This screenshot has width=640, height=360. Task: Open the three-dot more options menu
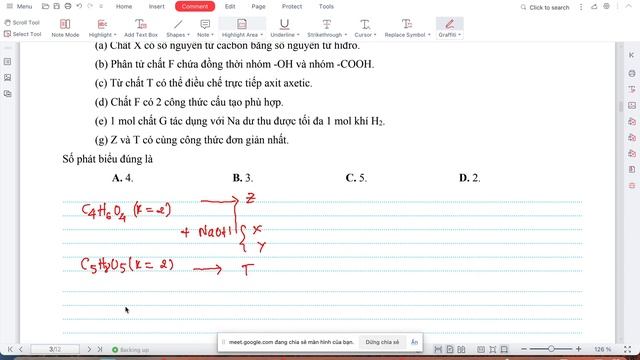pos(581,7)
